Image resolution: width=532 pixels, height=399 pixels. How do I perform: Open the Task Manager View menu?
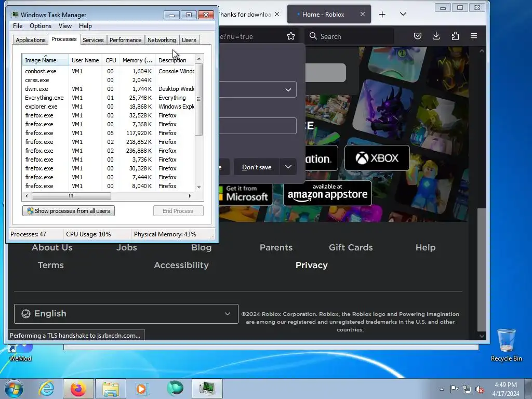tap(65, 26)
